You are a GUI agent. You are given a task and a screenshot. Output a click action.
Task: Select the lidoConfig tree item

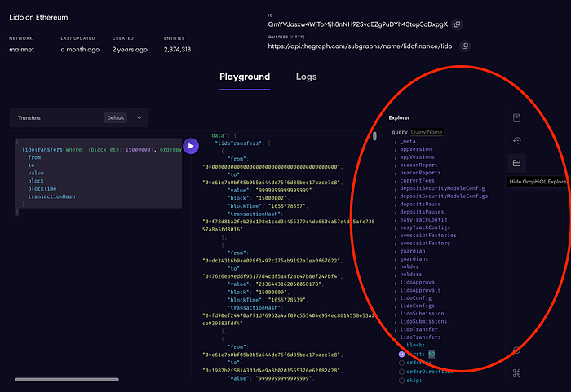pyautogui.click(x=415, y=298)
